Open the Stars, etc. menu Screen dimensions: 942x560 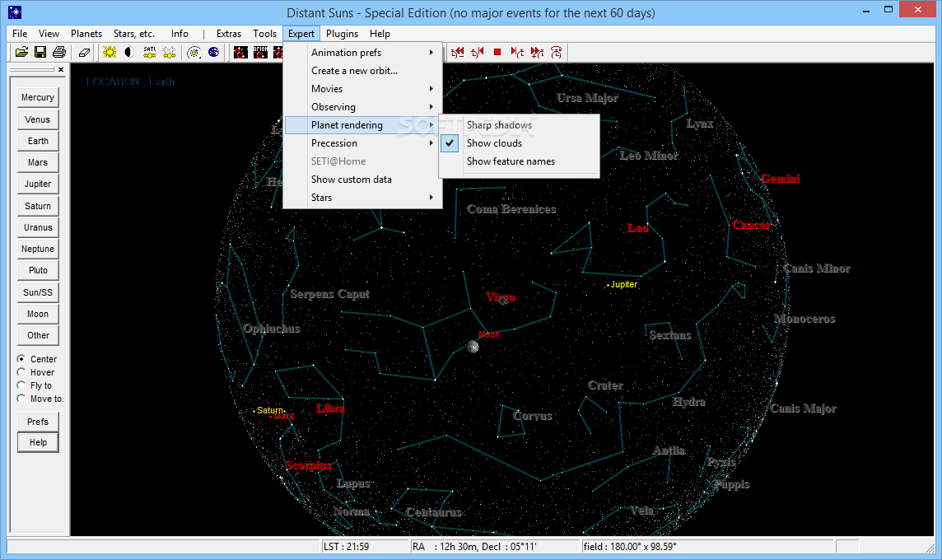[134, 34]
